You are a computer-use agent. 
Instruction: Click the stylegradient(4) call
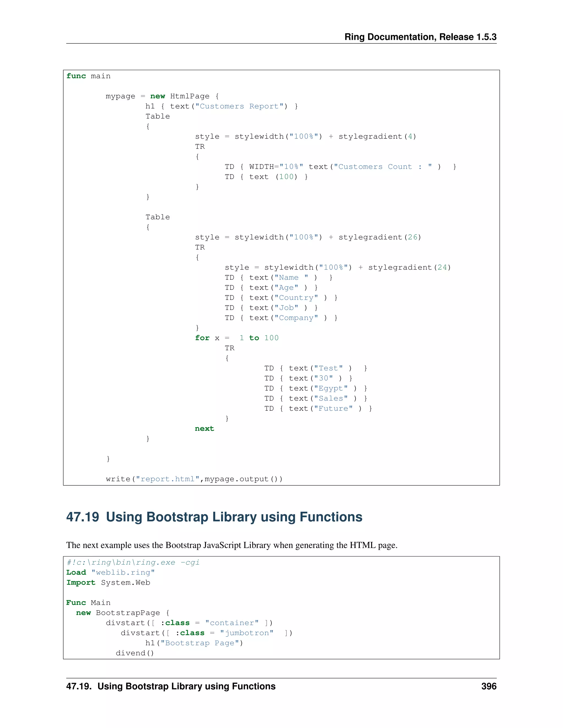coord(377,137)
